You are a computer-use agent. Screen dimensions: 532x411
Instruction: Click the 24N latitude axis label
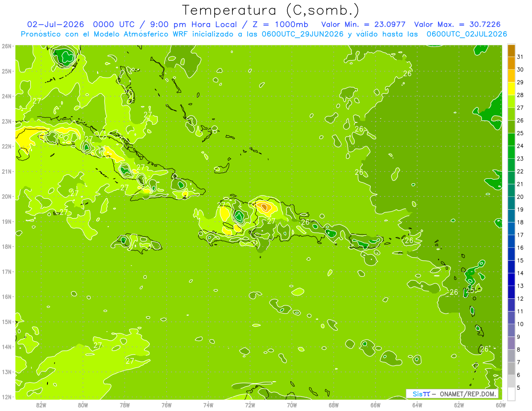click(6, 96)
